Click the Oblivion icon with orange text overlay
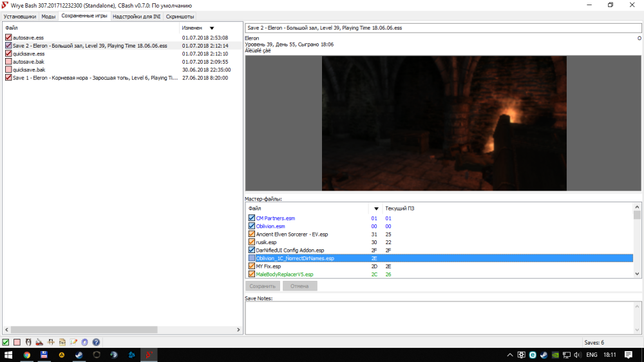Viewport: 644px width, 362px height. click(x=51, y=342)
